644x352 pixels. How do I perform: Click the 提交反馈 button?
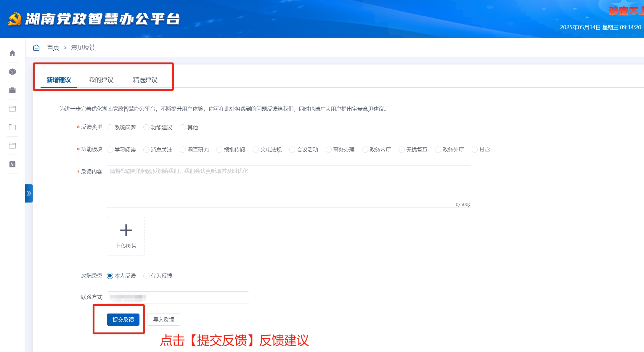pos(123,319)
